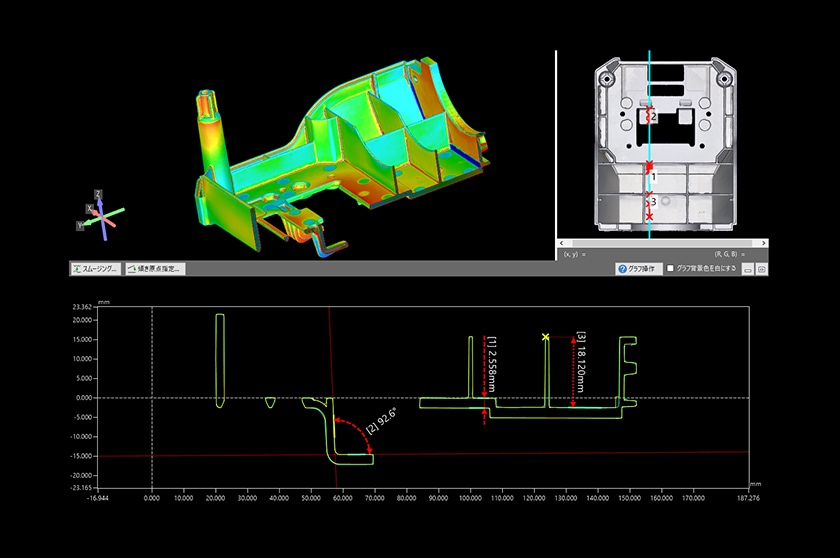840x560 pixels.
Task: Select the [1] 2.558mm height measurement label
Action: point(492,364)
